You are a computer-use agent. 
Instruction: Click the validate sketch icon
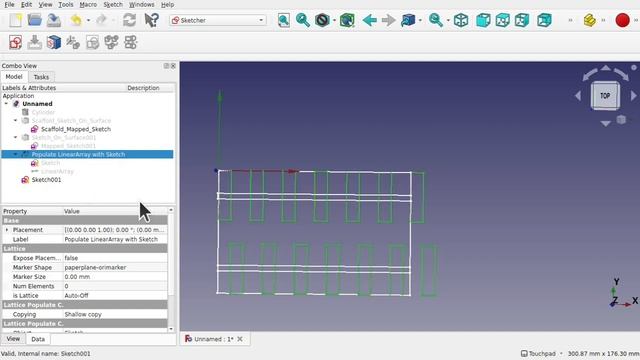tap(92, 42)
